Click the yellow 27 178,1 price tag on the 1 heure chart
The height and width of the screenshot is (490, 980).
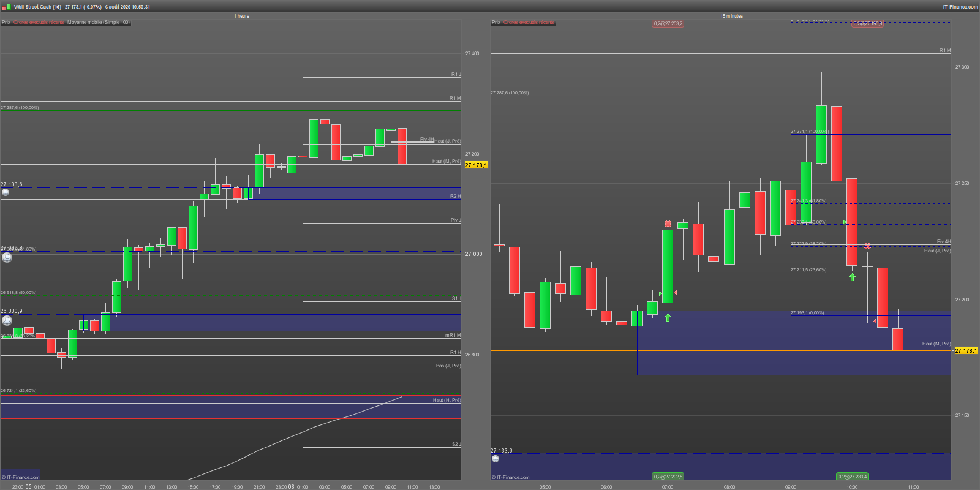coord(477,165)
